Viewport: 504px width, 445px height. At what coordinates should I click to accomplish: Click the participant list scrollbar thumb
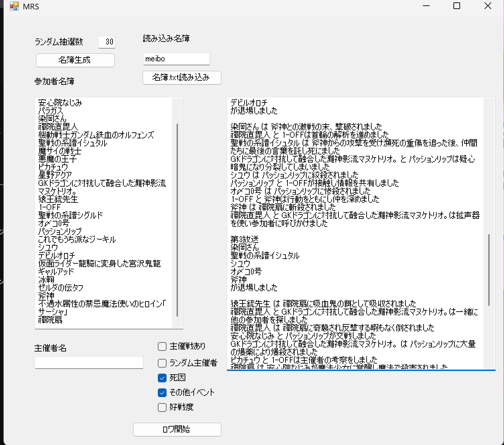tap(177, 219)
